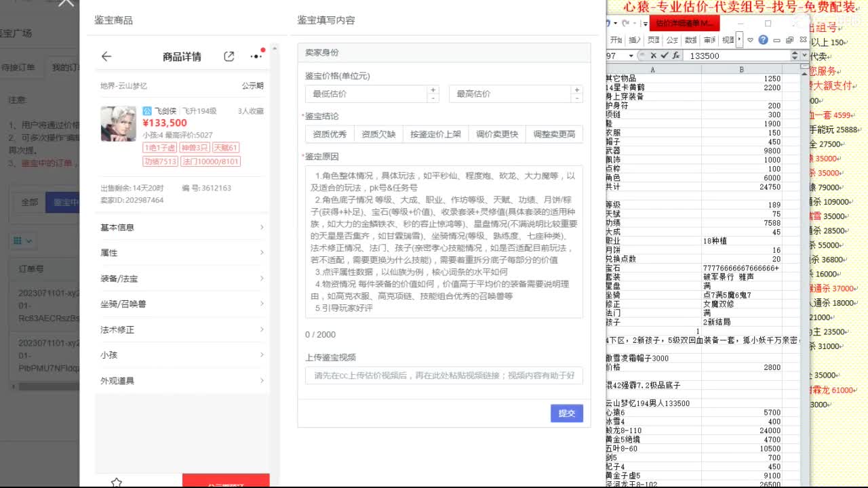The width and height of the screenshot is (868, 488).
Task: Click the blue 提交 submit button
Action: tap(567, 412)
